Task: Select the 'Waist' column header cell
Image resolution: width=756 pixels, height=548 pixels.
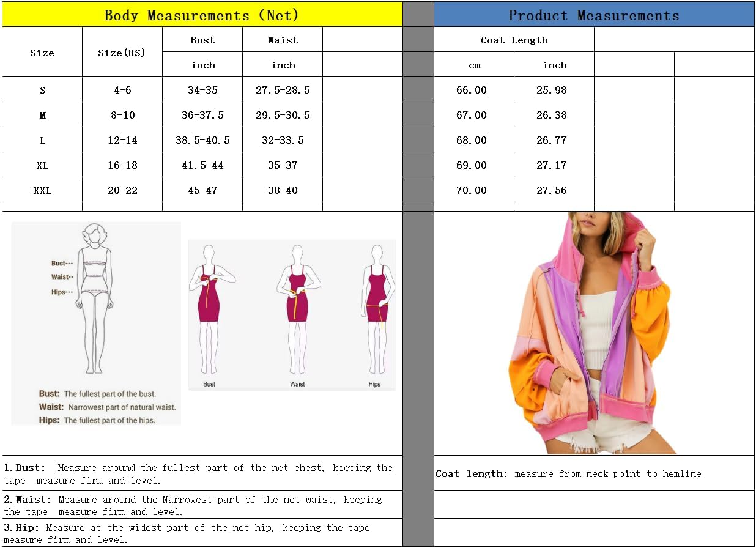Action: pyautogui.click(x=283, y=40)
